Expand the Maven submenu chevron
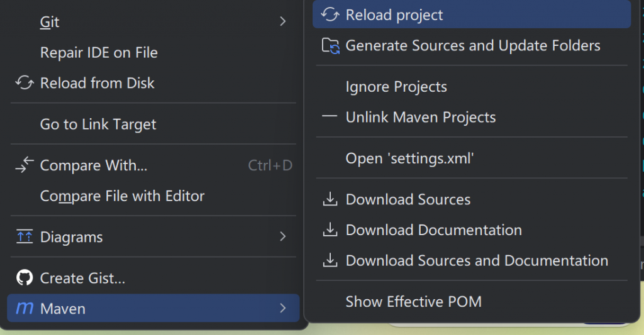Image resolution: width=644 pixels, height=335 pixels. click(x=282, y=309)
